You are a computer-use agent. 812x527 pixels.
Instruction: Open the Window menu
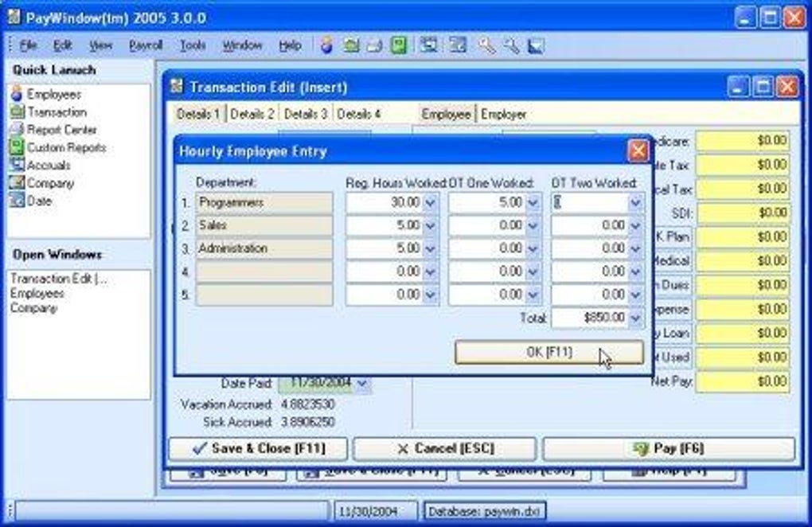242,45
